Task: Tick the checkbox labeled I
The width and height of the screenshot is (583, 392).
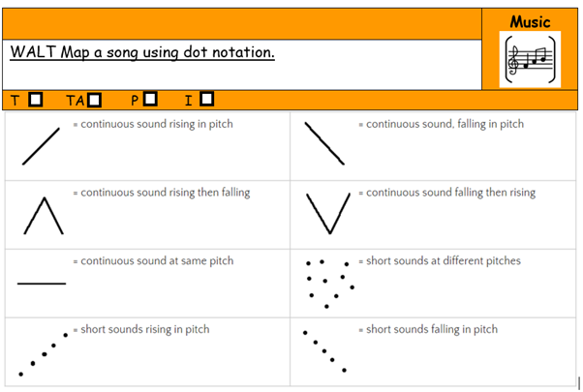Action: pos(206,99)
